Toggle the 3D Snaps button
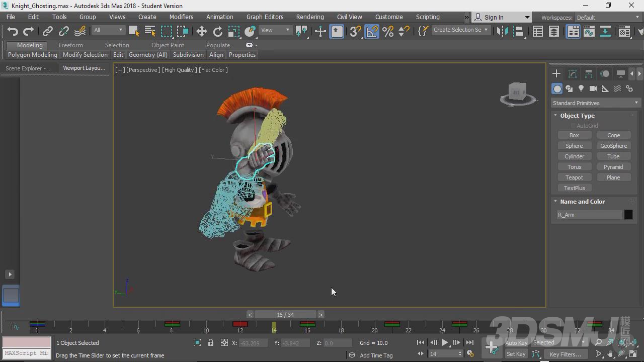644x362 pixels. point(355,31)
